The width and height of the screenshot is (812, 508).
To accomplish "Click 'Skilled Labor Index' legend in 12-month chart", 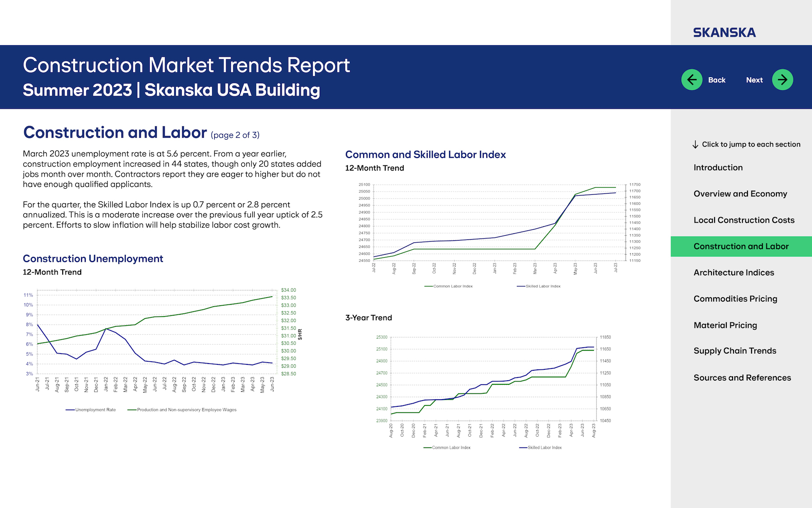I will (x=539, y=286).
